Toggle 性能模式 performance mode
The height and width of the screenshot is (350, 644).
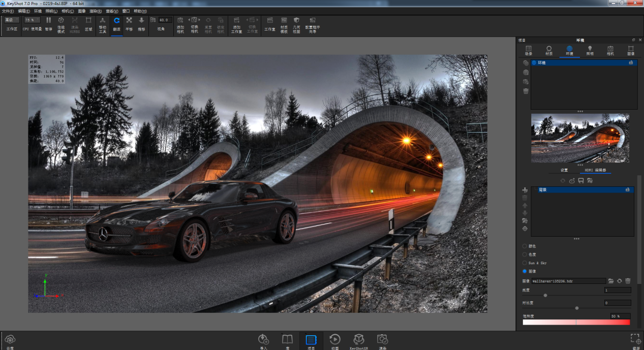[x=61, y=21]
